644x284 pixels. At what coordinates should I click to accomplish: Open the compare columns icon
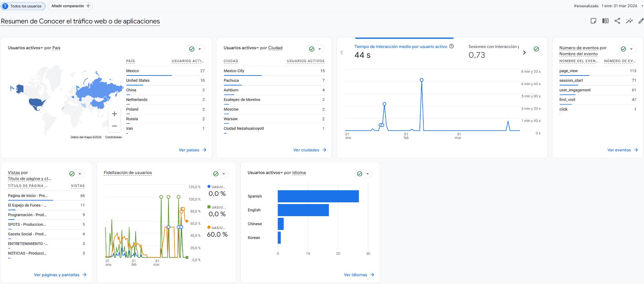click(x=605, y=21)
